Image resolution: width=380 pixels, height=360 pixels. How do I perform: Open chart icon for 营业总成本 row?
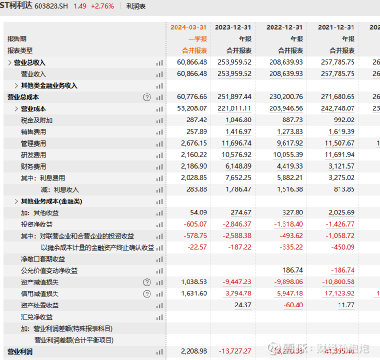[160, 97]
